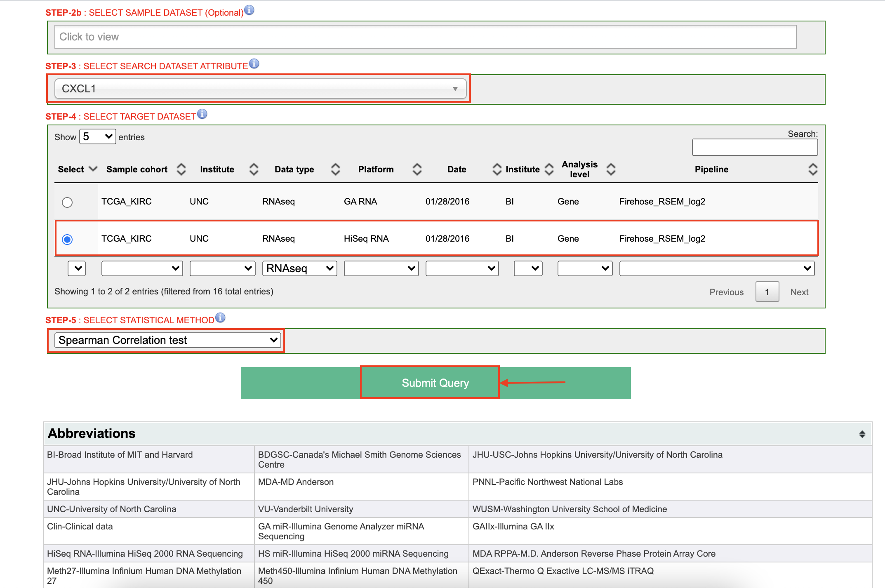Sort by first Institute column arrows
The width and height of the screenshot is (885, 588).
pyautogui.click(x=254, y=169)
